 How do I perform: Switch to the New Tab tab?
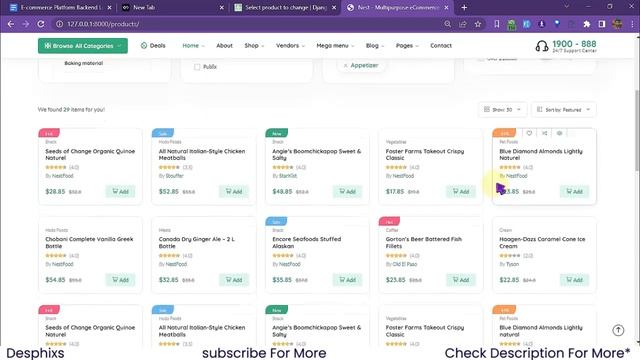(171, 7)
